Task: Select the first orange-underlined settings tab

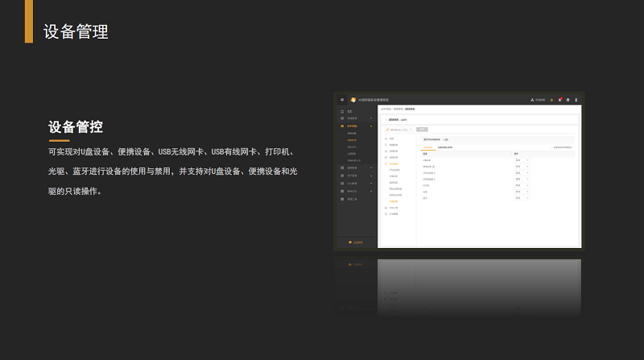Action: pos(427,147)
